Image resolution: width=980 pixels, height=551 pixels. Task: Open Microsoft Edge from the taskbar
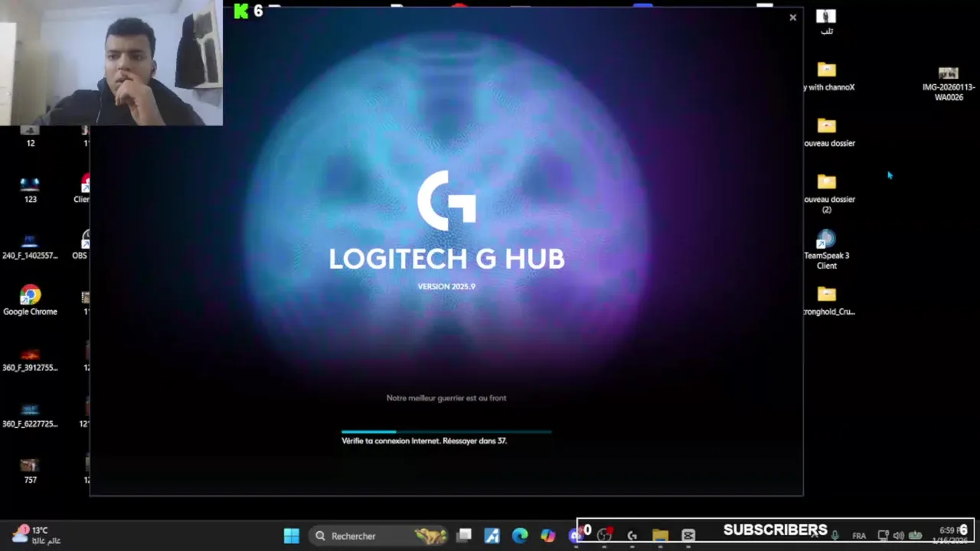click(x=520, y=536)
